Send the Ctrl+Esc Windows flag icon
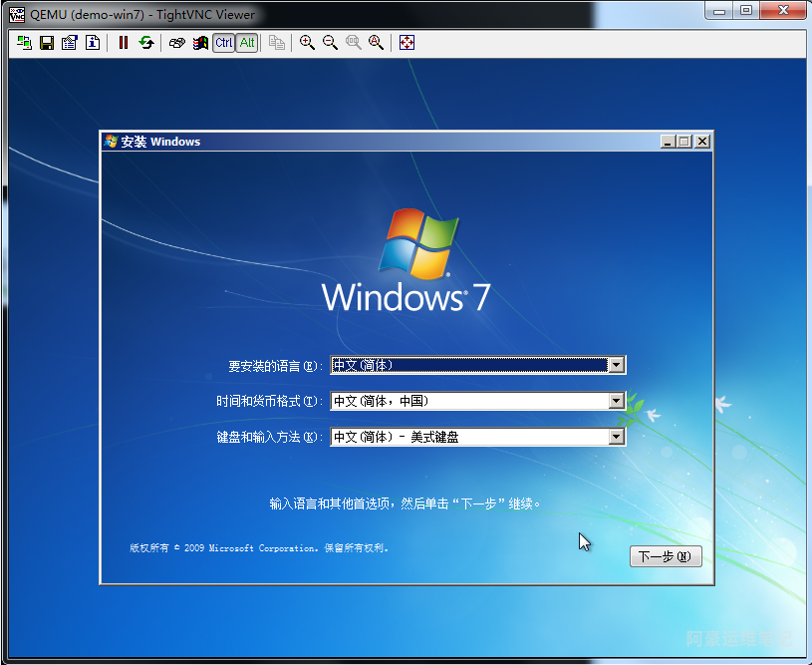This screenshot has height=665, width=812. click(x=200, y=43)
